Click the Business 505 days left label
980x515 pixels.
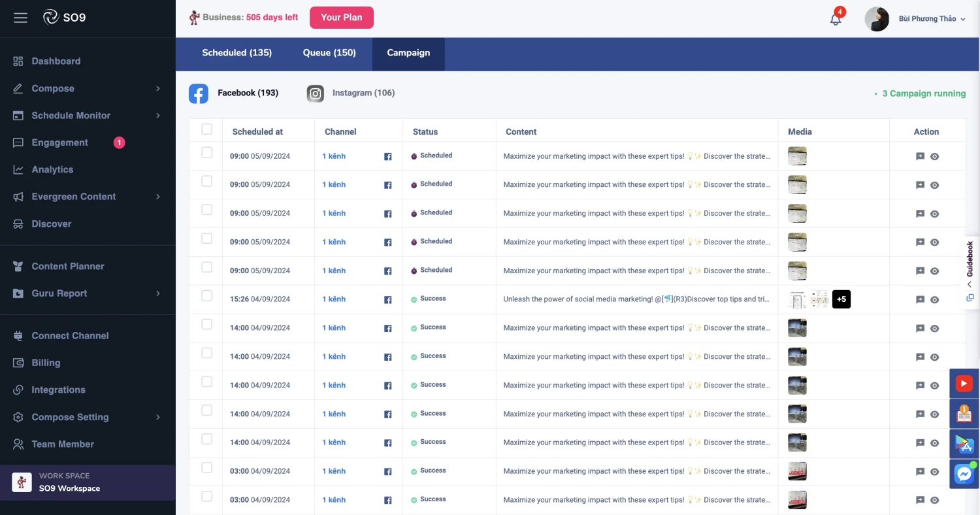click(x=244, y=18)
